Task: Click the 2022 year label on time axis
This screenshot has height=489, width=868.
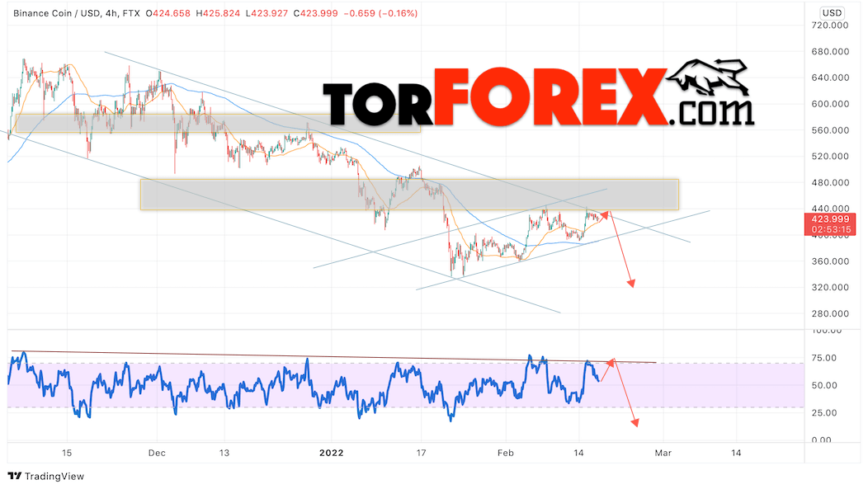Action: pyautogui.click(x=332, y=453)
